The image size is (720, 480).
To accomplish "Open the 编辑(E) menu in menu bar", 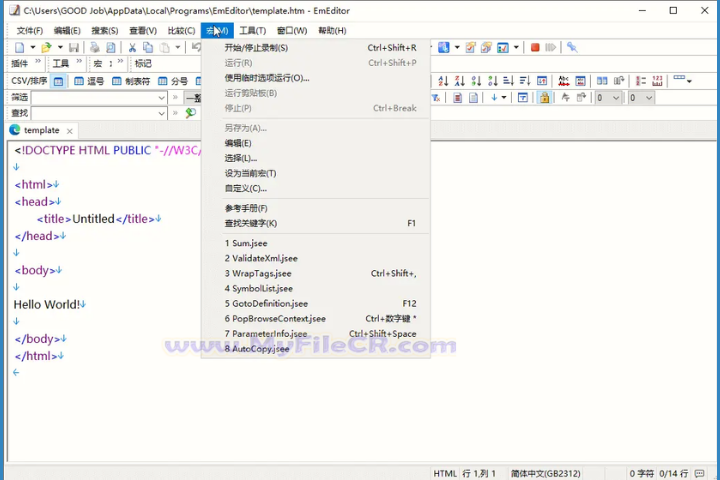I will tap(67, 31).
